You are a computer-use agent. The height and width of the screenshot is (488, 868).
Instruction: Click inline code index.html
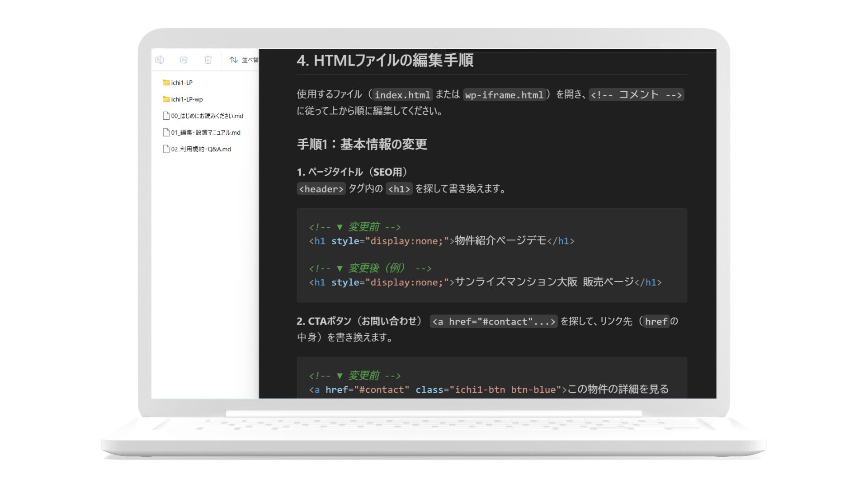(402, 95)
